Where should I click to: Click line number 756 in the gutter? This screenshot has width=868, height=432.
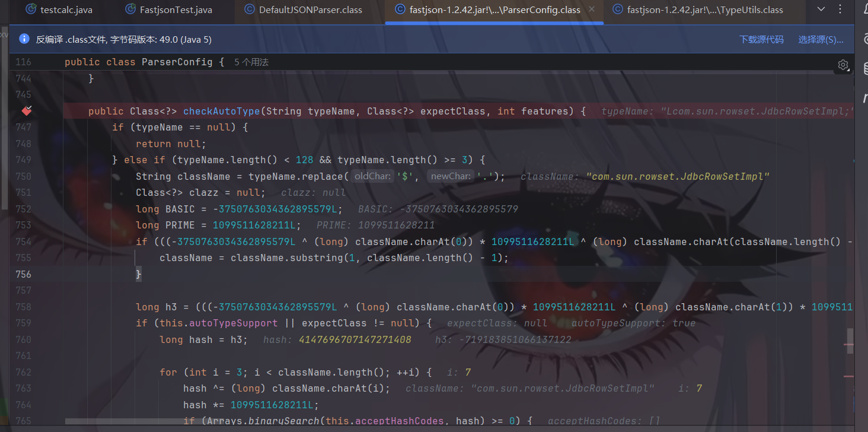(x=23, y=274)
